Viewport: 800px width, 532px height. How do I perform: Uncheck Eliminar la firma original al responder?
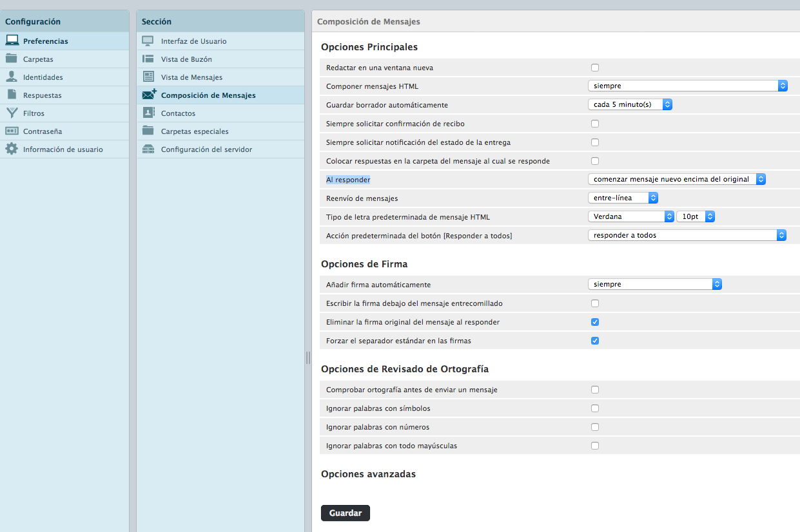(595, 322)
